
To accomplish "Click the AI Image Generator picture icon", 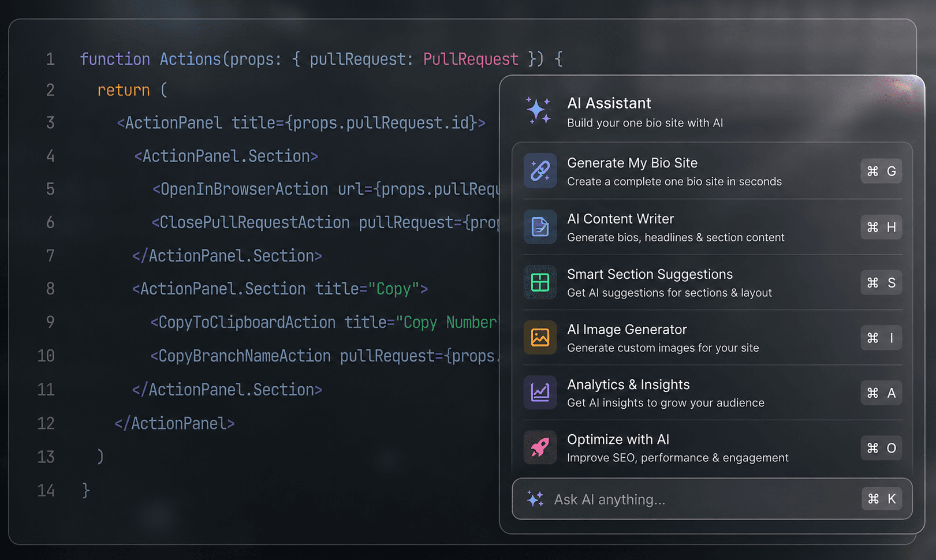I will coord(540,338).
